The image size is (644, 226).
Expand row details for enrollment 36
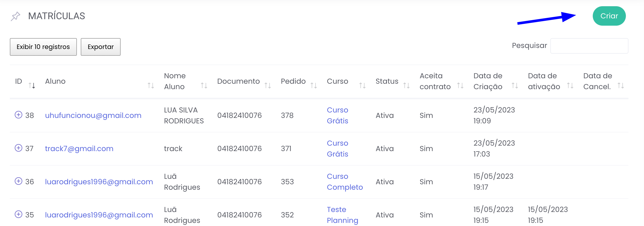point(18,181)
